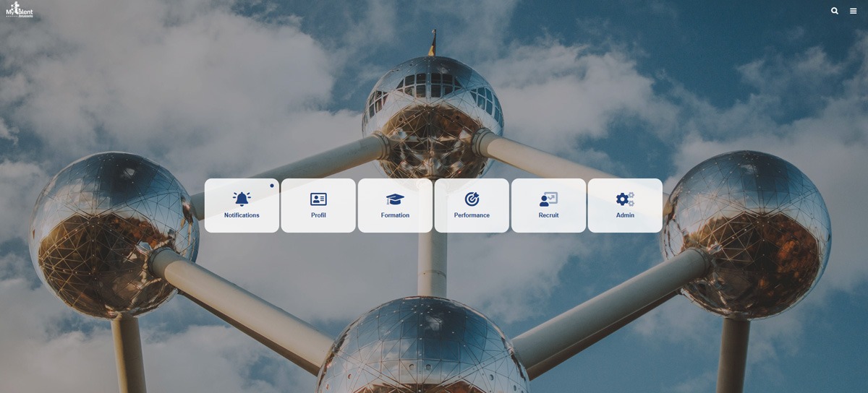Click the Profil ID card icon
The width and height of the screenshot is (868, 393).
[x=318, y=199]
